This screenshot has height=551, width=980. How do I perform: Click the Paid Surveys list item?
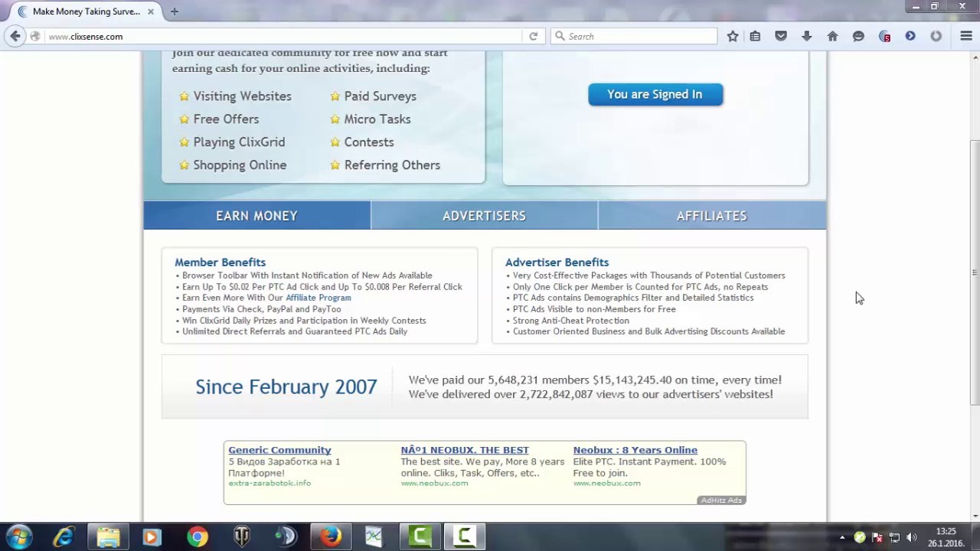(x=380, y=96)
